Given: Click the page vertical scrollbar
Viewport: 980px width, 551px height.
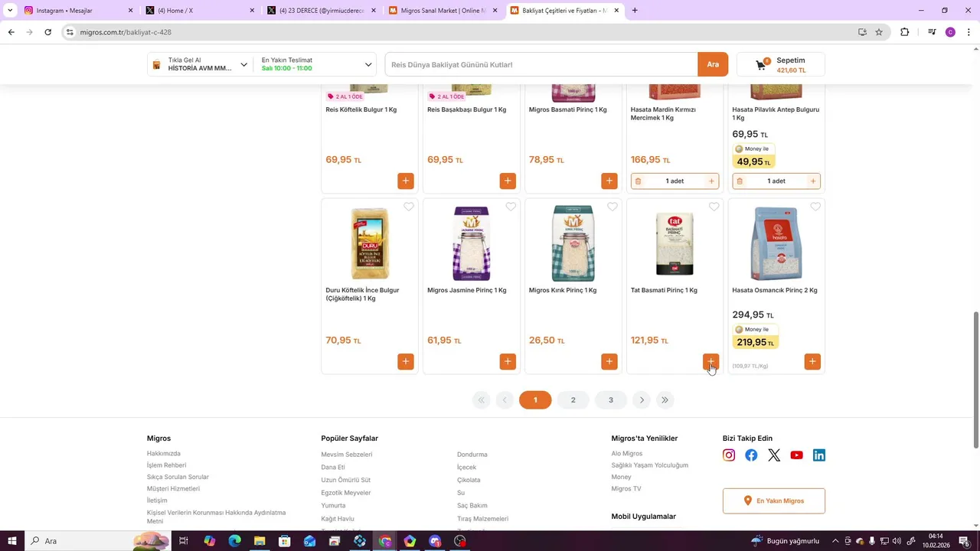Looking at the screenshot, I should (x=975, y=380).
